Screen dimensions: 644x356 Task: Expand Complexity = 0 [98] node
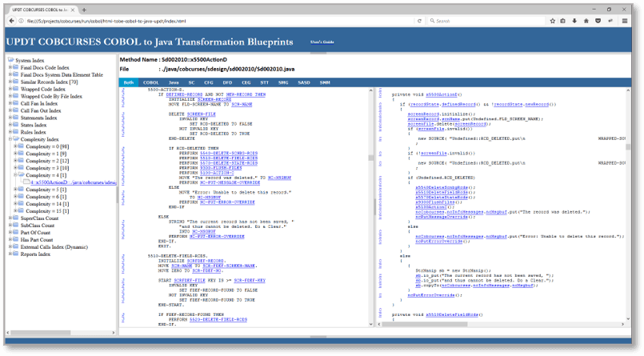(15, 146)
